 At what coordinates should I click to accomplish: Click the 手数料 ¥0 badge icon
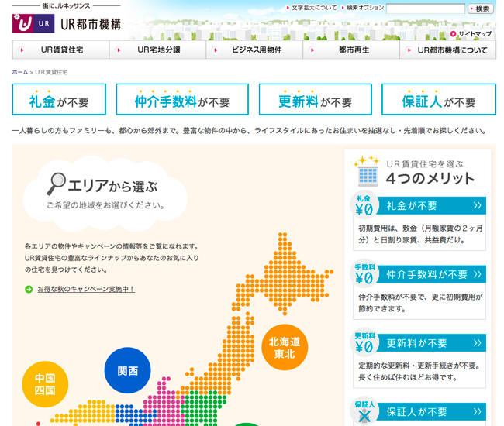click(364, 274)
